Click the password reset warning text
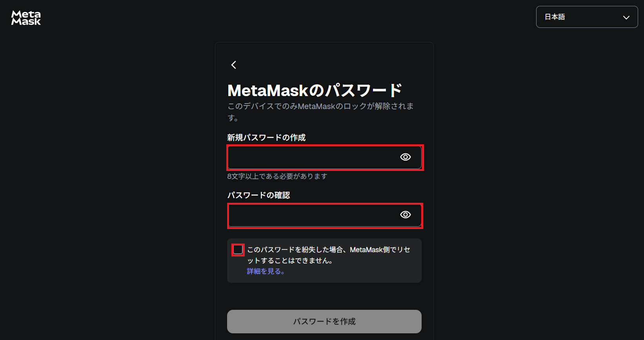Screen dimensions: 644x340 (329, 255)
